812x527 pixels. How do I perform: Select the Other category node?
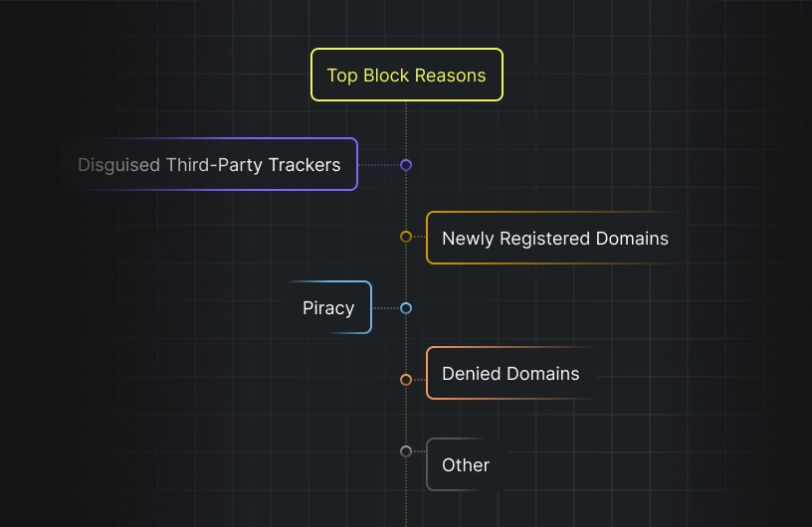pos(466,464)
